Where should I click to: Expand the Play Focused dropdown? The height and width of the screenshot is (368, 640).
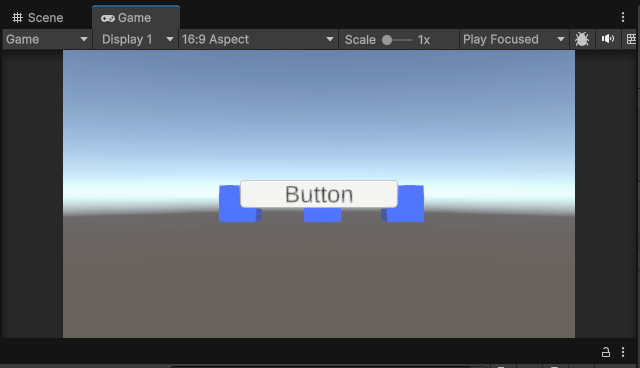(x=514, y=40)
